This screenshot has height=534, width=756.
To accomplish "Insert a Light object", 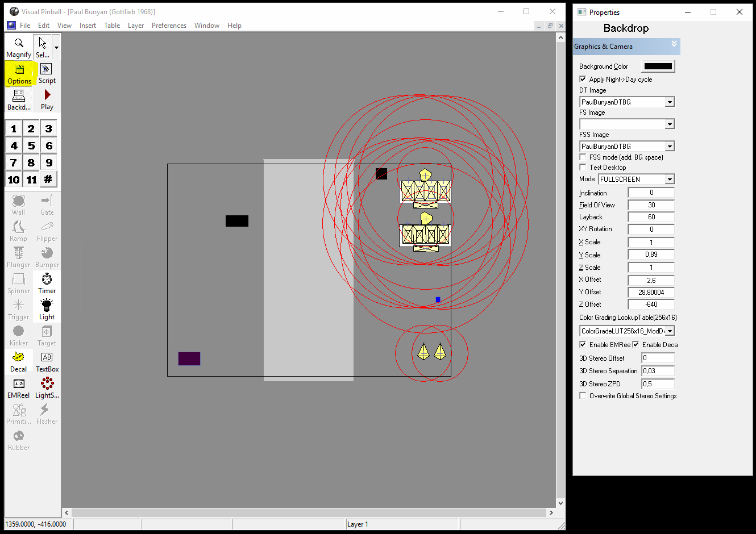I will coord(47,309).
